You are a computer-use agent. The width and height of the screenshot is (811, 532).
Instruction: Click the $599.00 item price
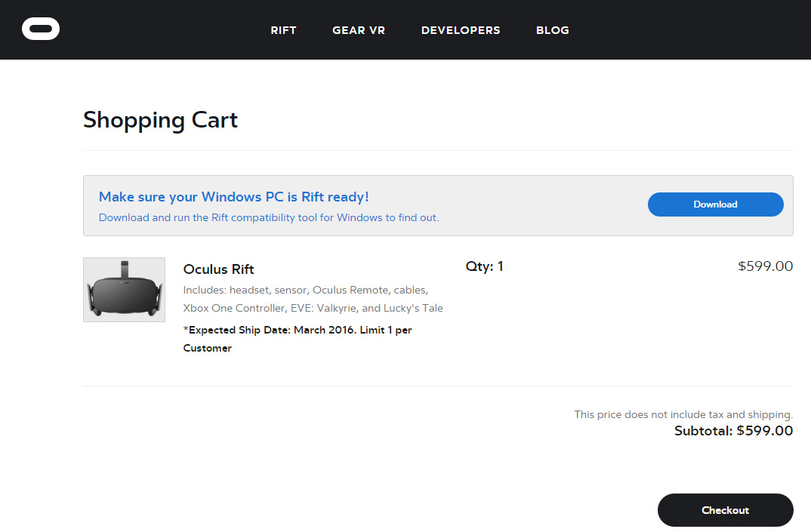pyautogui.click(x=765, y=266)
